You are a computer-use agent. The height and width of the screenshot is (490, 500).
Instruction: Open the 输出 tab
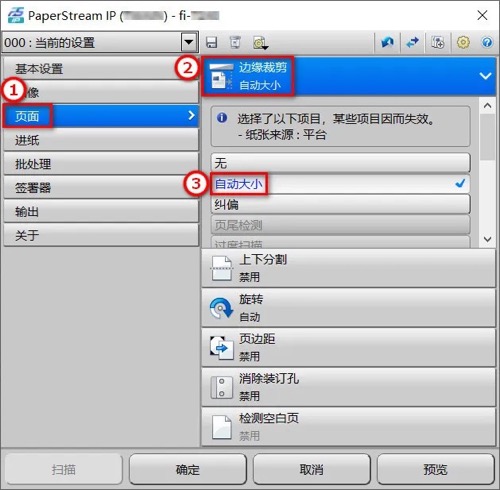[101, 211]
